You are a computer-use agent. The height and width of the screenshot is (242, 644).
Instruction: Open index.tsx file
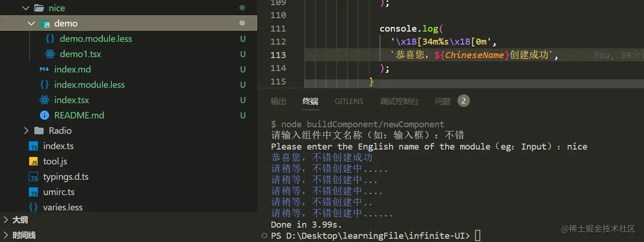pyautogui.click(x=71, y=100)
